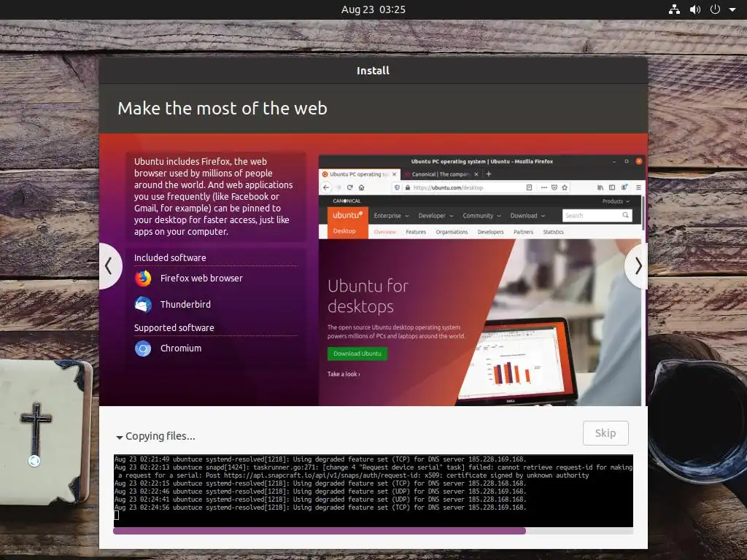Click the new tab plus icon in Firefox
This screenshot has height=560, width=747.
[488, 174]
